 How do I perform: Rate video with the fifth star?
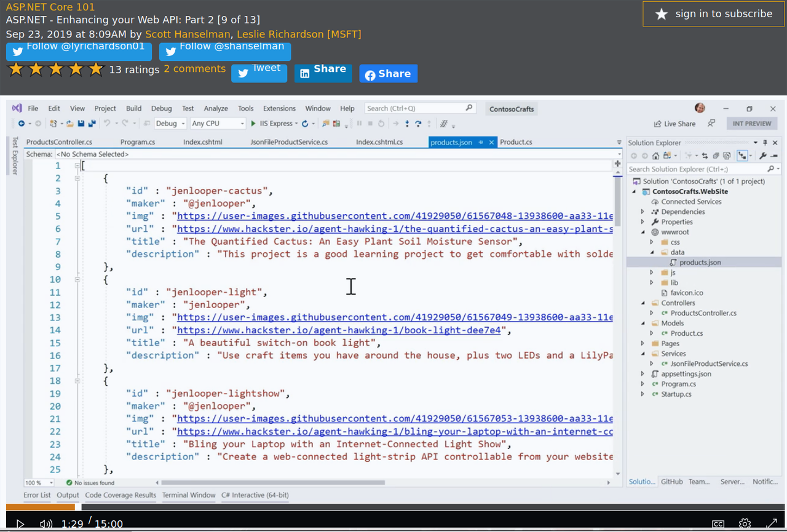click(96, 69)
